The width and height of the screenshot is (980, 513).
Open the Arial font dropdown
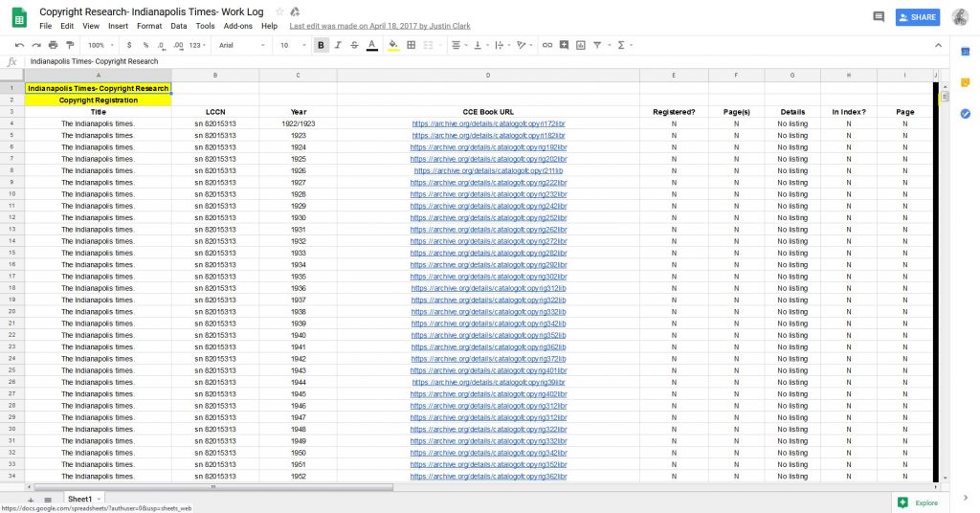(x=242, y=45)
